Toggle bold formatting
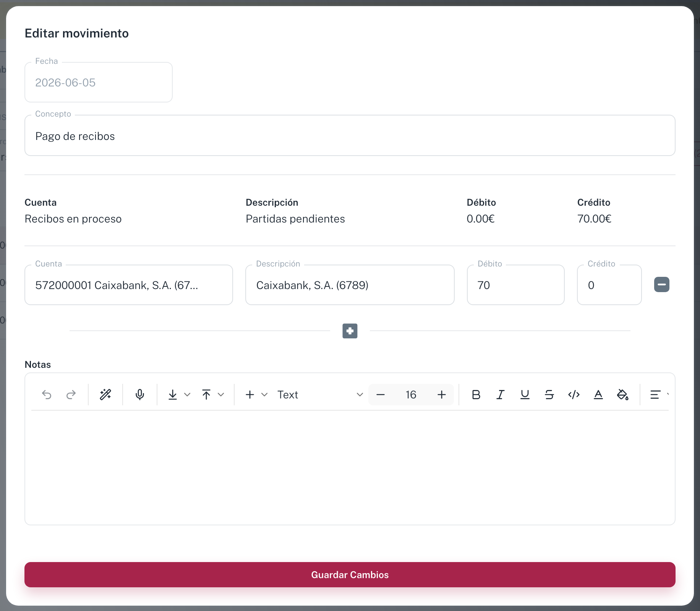This screenshot has height=611, width=700. point(476,395)
